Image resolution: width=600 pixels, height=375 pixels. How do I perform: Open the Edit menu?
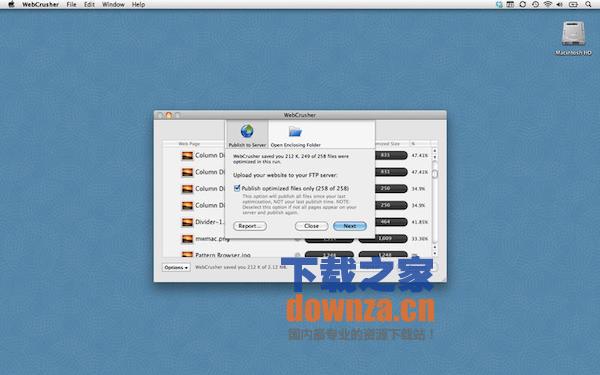click(89, 5)
